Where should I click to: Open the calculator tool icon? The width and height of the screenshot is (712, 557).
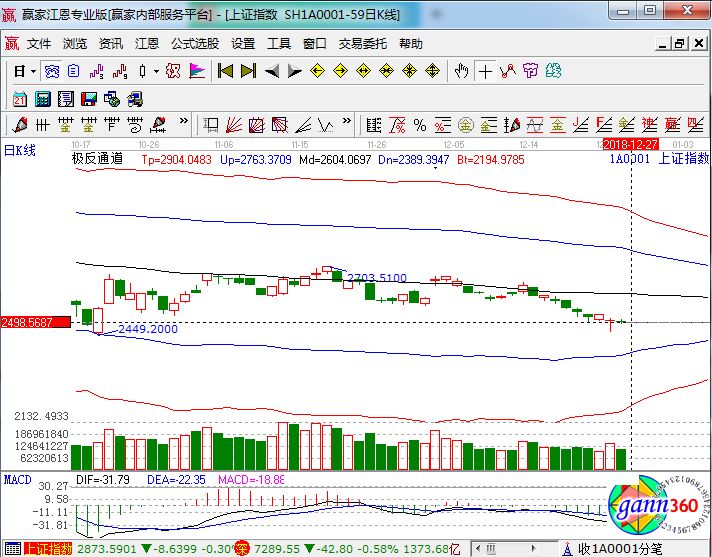pos(43,99)
